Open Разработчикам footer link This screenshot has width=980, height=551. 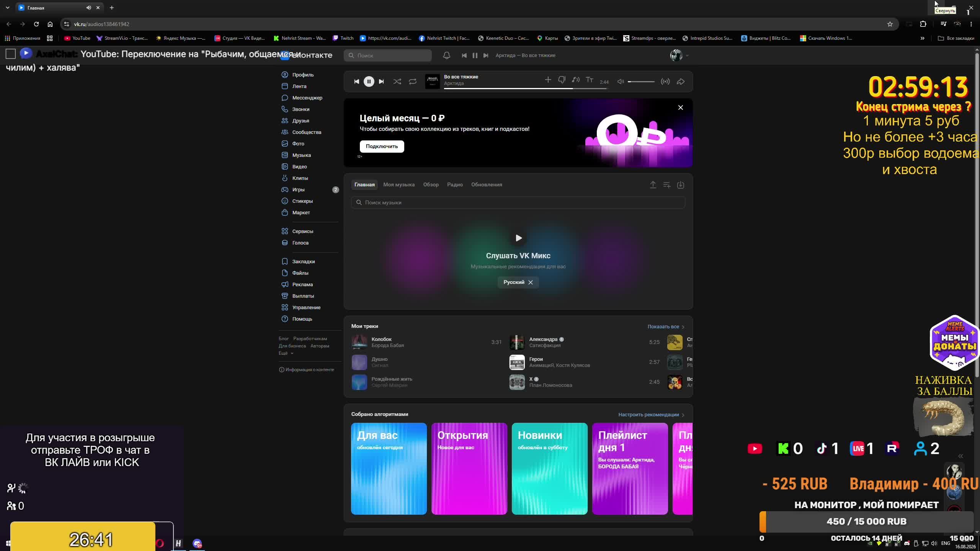tap(310, 339)
